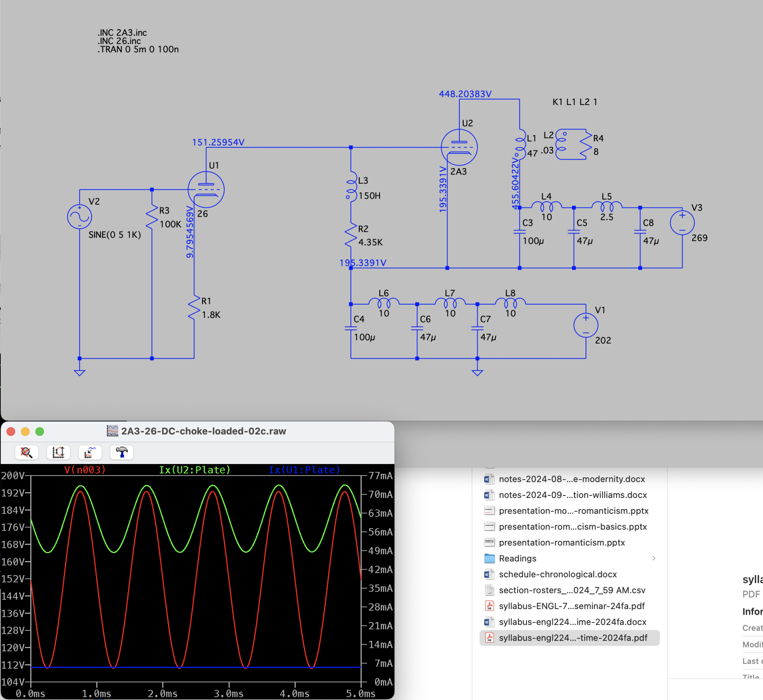Screen dimensions: 763x700
Task: Click the K1 L1 L2 1 coupling directive
Action: (x=575, y=102)
